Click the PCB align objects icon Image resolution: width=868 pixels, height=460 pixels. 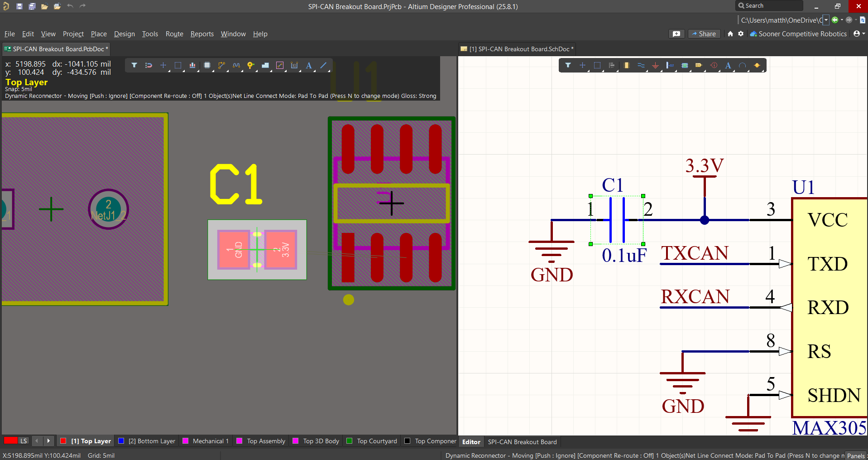(x=192, y=65)
